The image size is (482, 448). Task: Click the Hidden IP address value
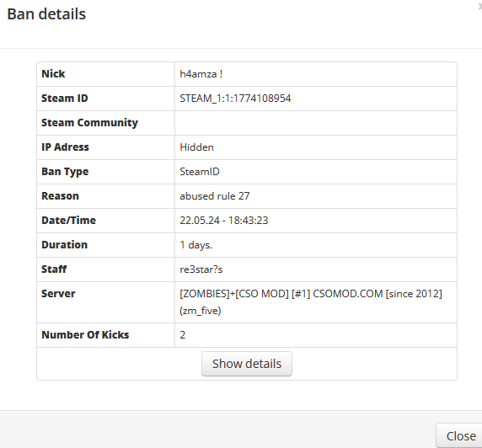[196, 147]
